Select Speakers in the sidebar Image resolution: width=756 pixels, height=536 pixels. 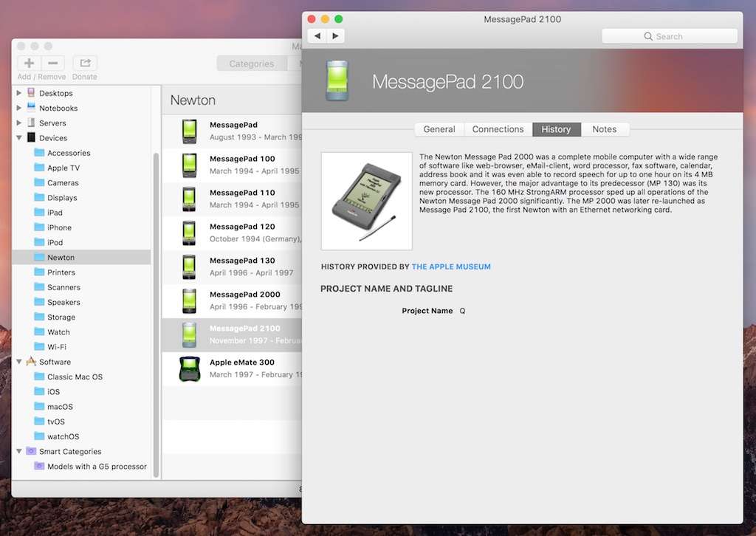pos(63,302)
